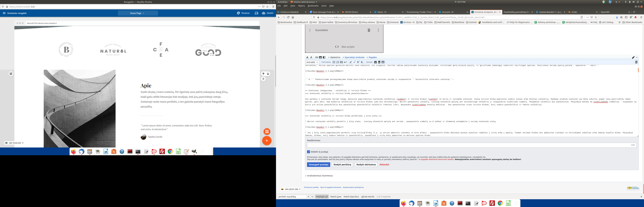Viewport: 644px width, 207px height.
Task: Move the Apie block down with arrow
Action: tap(268, 74)
